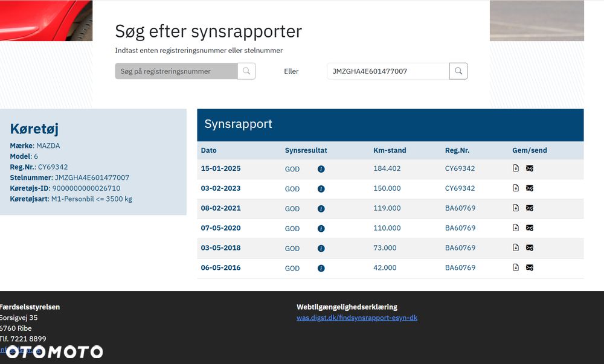
Task: Open the 03-02-2023 inspection date link
Action: tap(220, 188)
